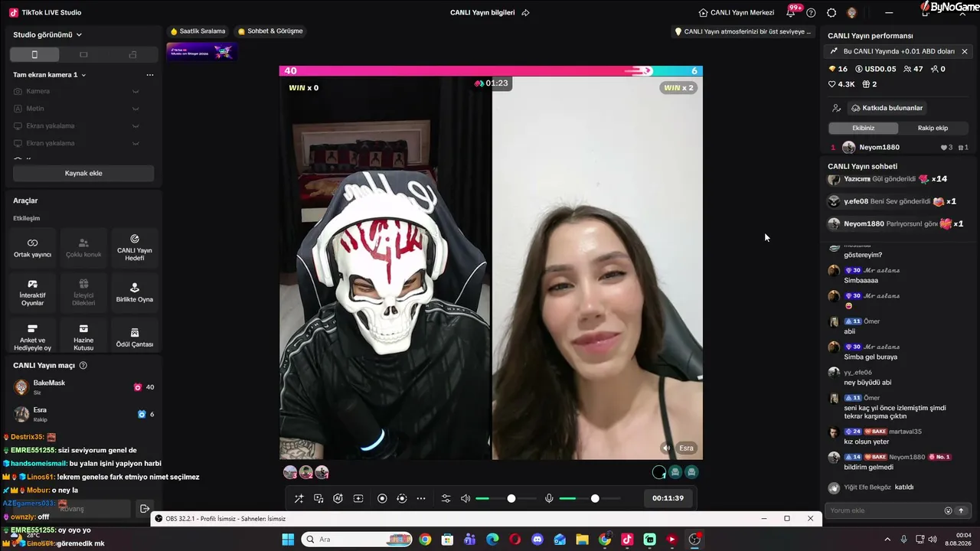Viewport: 980px width, 551px height.
Task: Maximize the OBS 32.2.1 window
Action: click(x=787, y=519)
